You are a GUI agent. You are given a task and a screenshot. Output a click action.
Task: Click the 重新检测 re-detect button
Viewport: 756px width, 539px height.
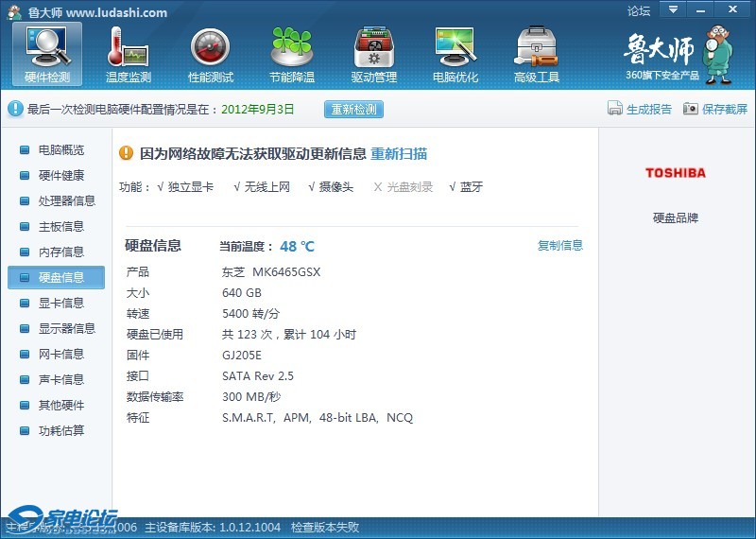[353, 109]
